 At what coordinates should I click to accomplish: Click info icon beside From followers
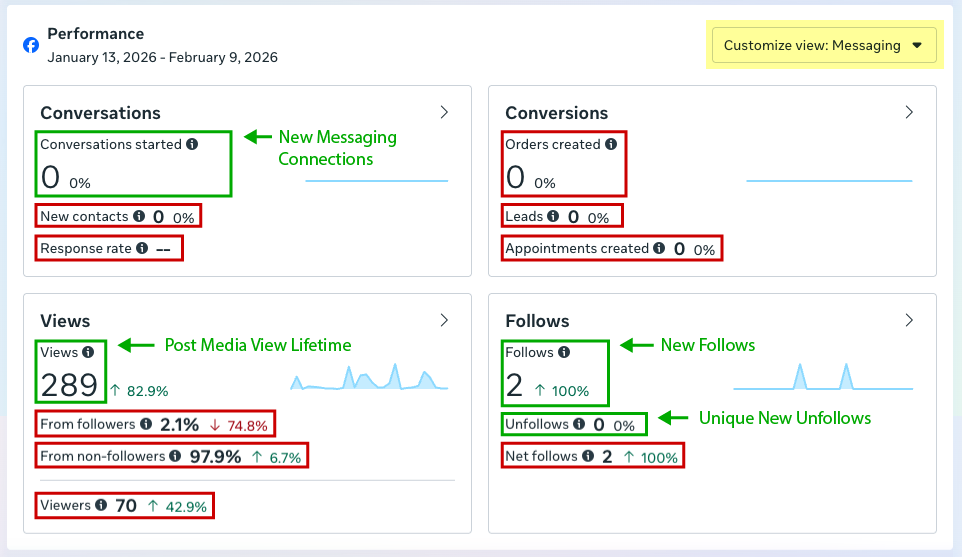pos(146,424)
